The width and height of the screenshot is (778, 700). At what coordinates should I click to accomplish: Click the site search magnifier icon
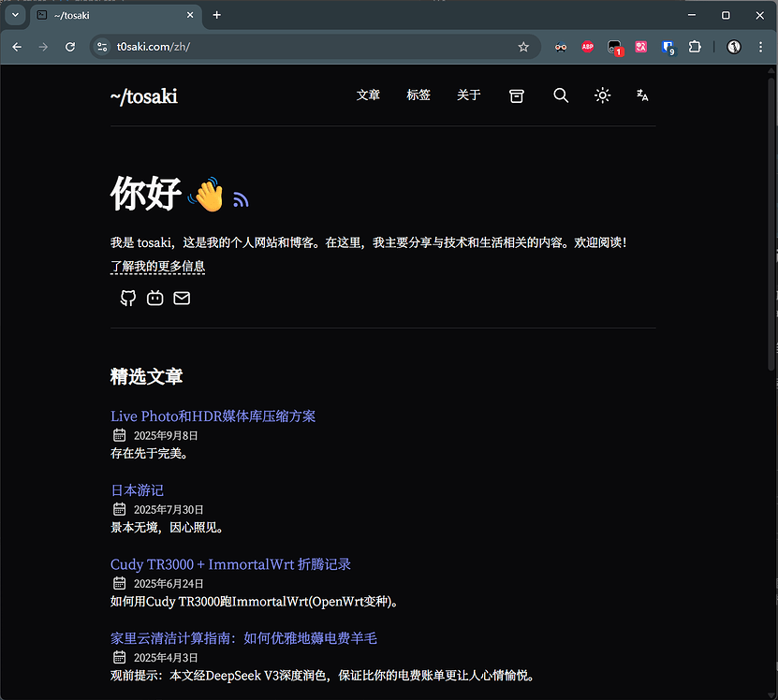560,95
